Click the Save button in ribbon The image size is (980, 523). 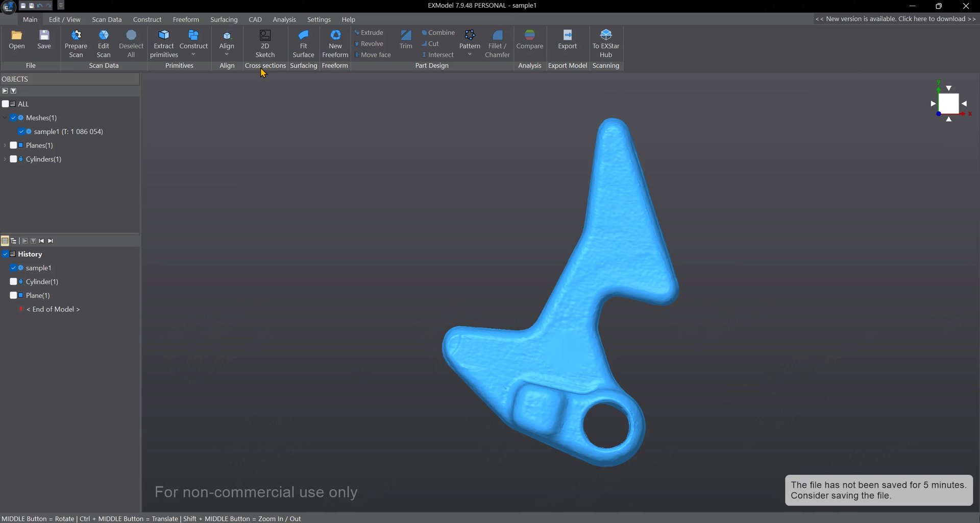44,39
